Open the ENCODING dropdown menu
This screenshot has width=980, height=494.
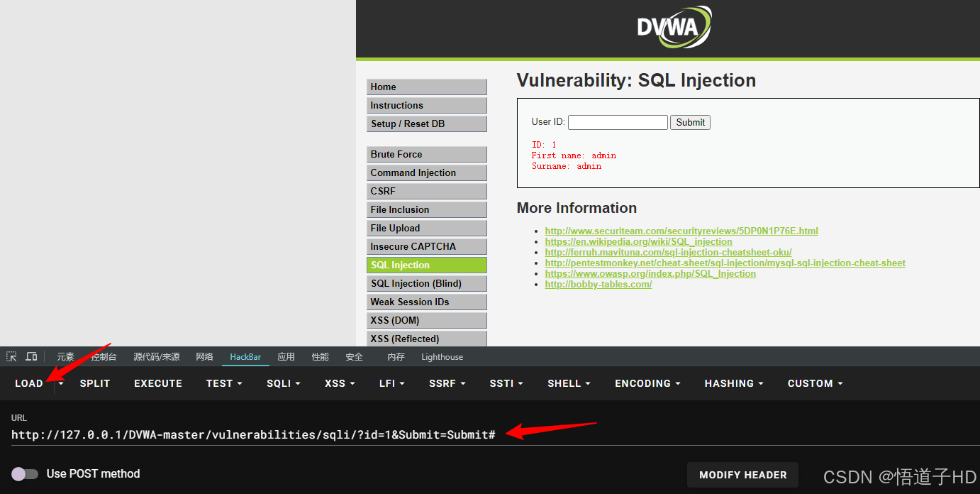tap(647, 383)
